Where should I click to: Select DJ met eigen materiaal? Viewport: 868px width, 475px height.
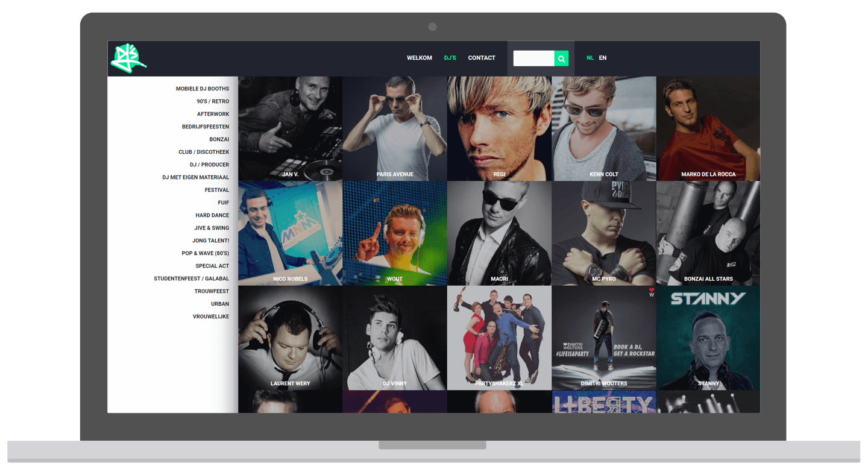(196, 177)
